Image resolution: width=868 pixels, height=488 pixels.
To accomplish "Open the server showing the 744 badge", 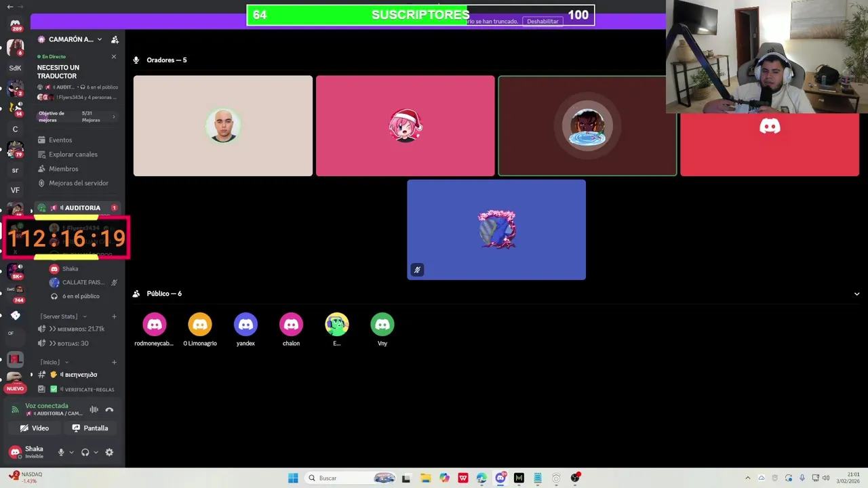I will pos(15,293).
